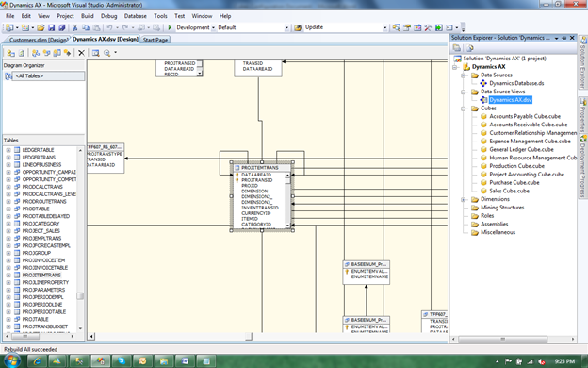Click the Open File folder icon
This screenshot has width=588, height=368.
tap(41, 27)
